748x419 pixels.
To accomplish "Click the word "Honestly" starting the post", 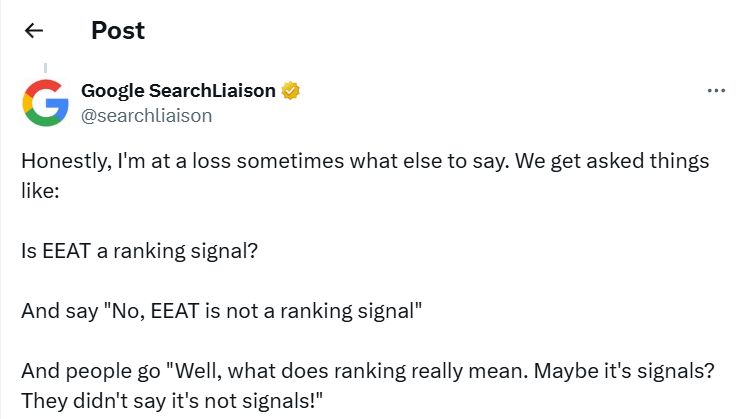I will [60, 161].
